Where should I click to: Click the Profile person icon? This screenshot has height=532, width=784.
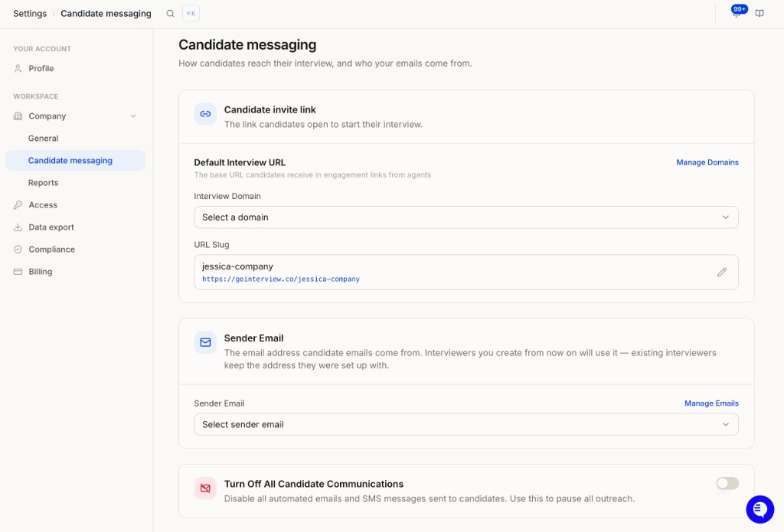point(18,68)
